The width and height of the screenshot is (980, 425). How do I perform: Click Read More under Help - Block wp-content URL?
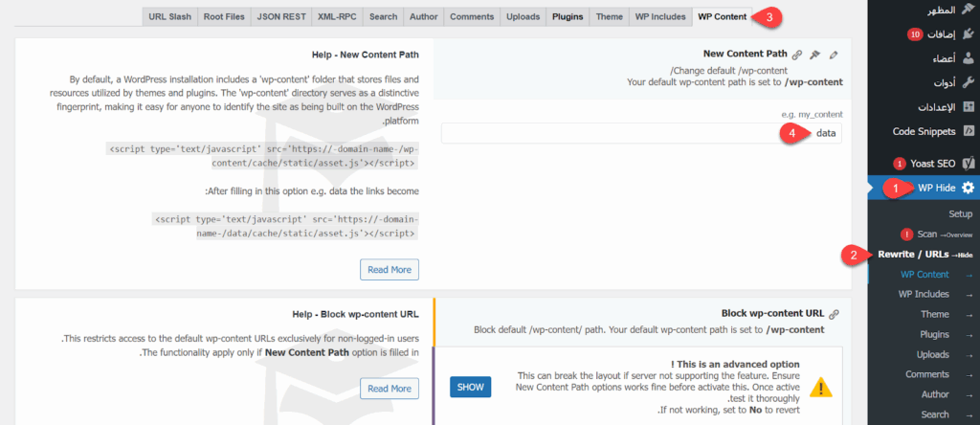click(x=390, y=388)
